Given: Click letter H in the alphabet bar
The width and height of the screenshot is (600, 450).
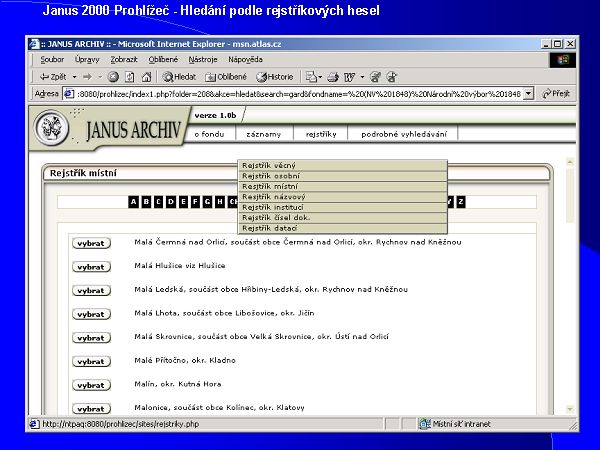Looking at the screenshot, I should [220, 202].
